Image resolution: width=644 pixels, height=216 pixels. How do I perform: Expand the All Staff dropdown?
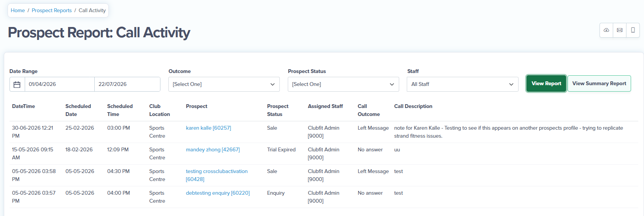tap(463, 84)
